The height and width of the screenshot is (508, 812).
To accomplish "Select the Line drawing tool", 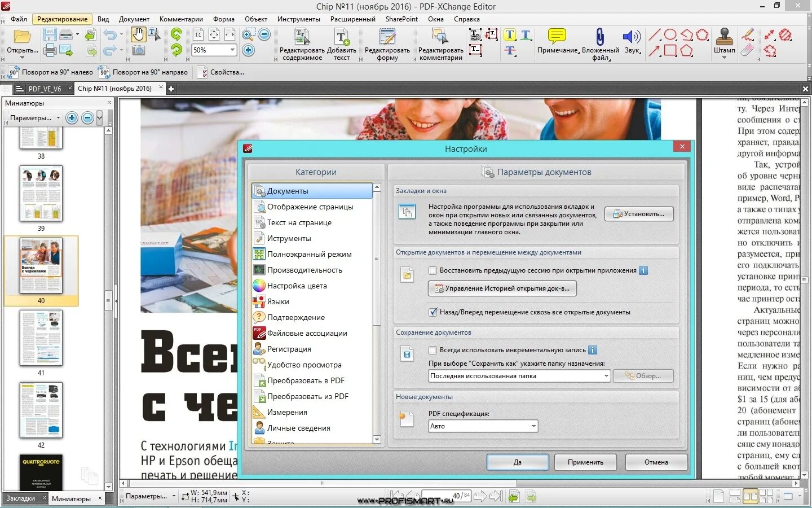I will pyautogui.click(x=654, y=35).
